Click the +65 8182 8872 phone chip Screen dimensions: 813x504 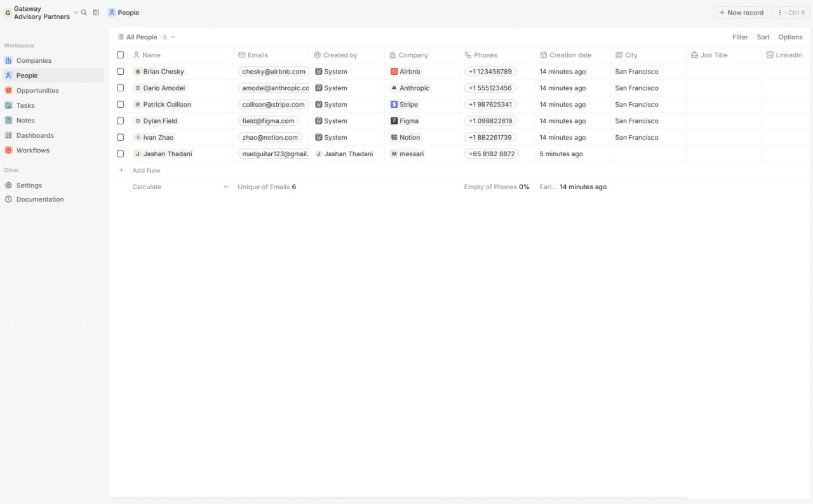[492, 154]
